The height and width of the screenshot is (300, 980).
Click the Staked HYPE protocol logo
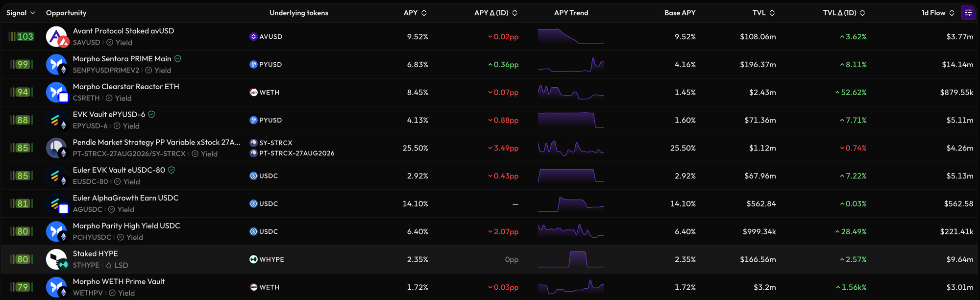tap(56, 259)
